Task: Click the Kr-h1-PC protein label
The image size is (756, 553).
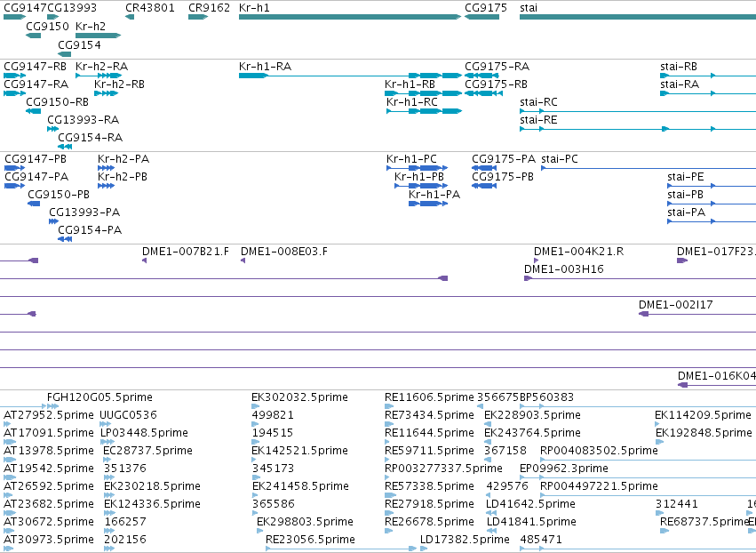Action: point(411,159)
